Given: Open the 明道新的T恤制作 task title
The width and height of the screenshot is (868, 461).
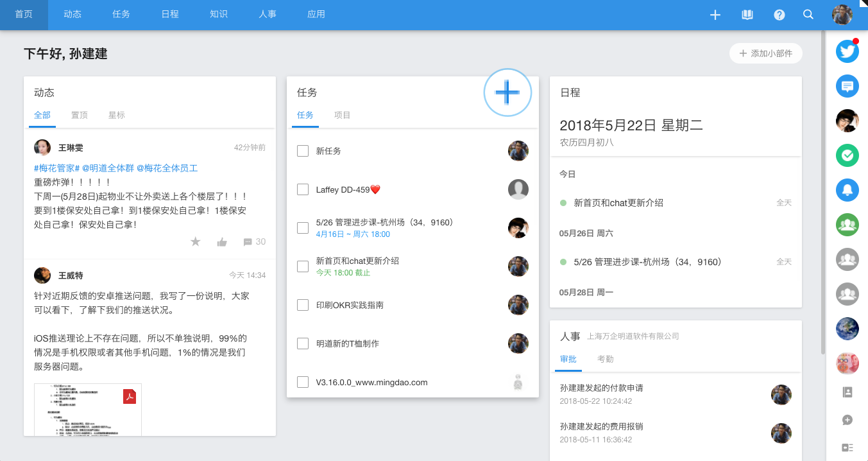Looking at the screenshot, I should (x=348, y=344).
